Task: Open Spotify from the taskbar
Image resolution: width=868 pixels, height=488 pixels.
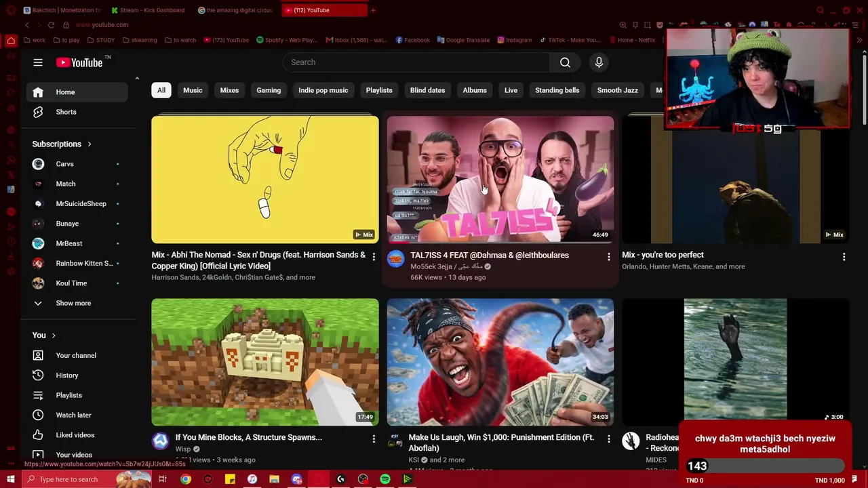Action: [385, 479]
